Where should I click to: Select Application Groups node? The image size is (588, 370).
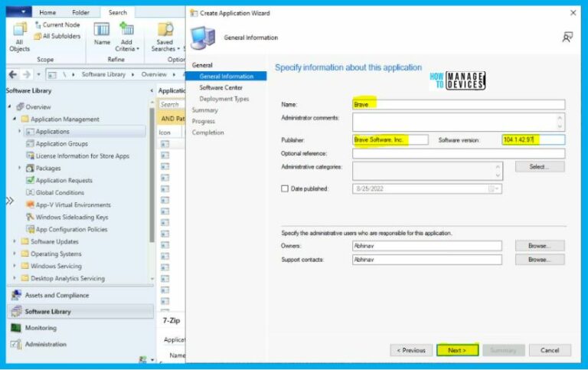(x=61, y=144)
